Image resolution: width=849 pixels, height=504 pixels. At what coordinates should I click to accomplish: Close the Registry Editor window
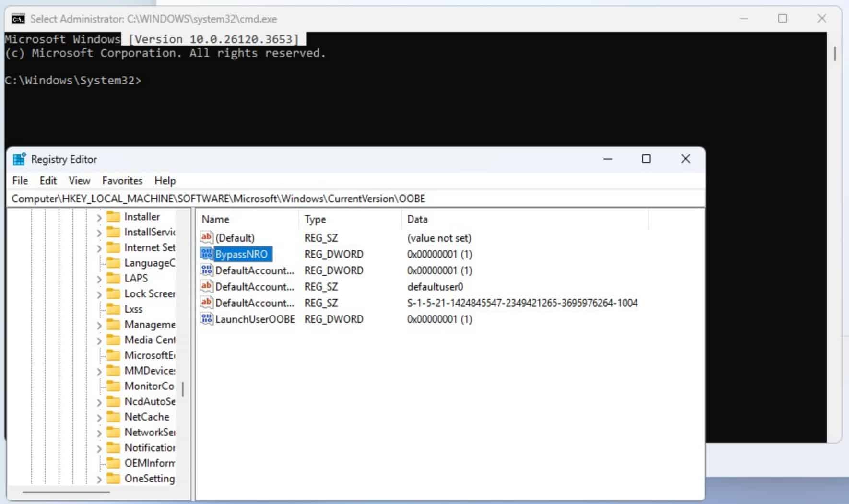click(x=685, y=159)
